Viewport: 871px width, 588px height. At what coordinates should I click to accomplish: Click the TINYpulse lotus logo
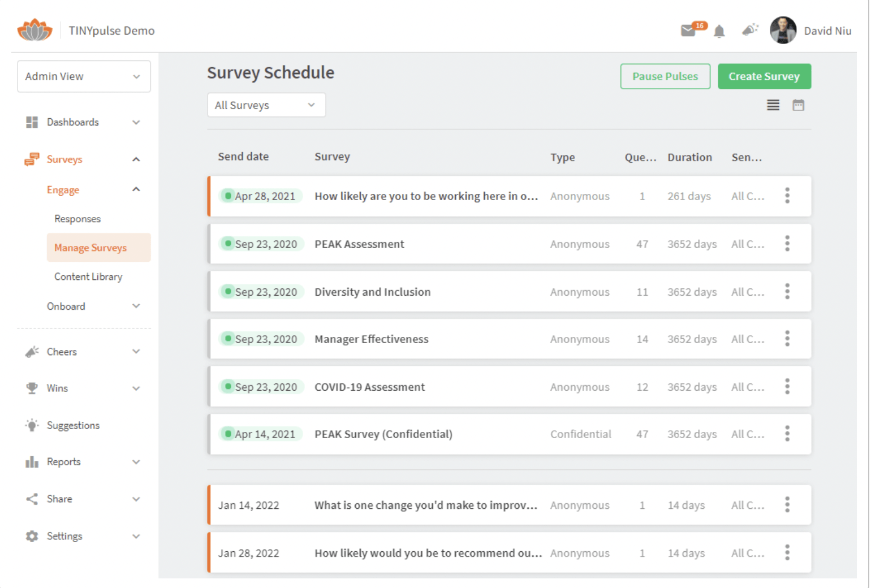pos(35,30)
